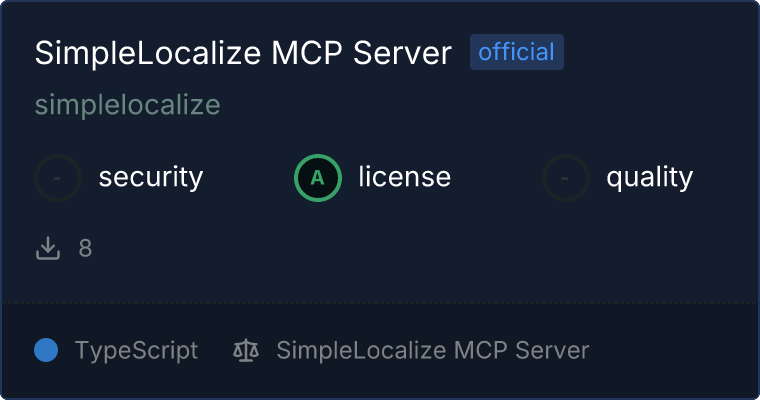Select the security rating label
This screenshot has height=400, width=760.
coord(151,177)
